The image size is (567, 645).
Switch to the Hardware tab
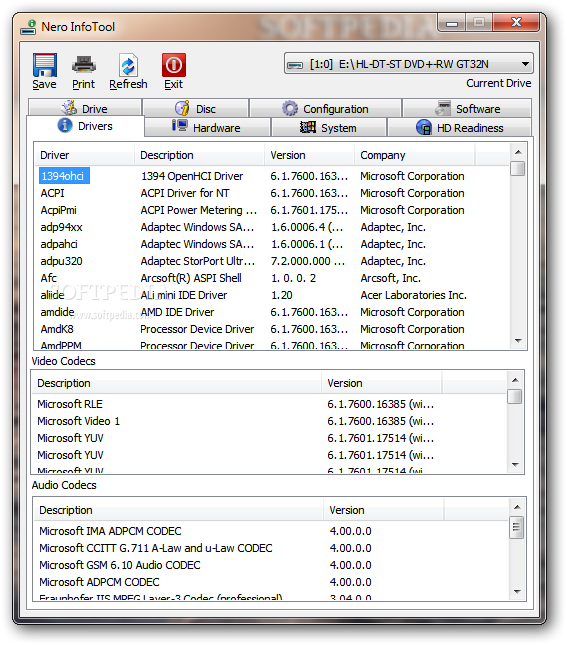point(207,127)
